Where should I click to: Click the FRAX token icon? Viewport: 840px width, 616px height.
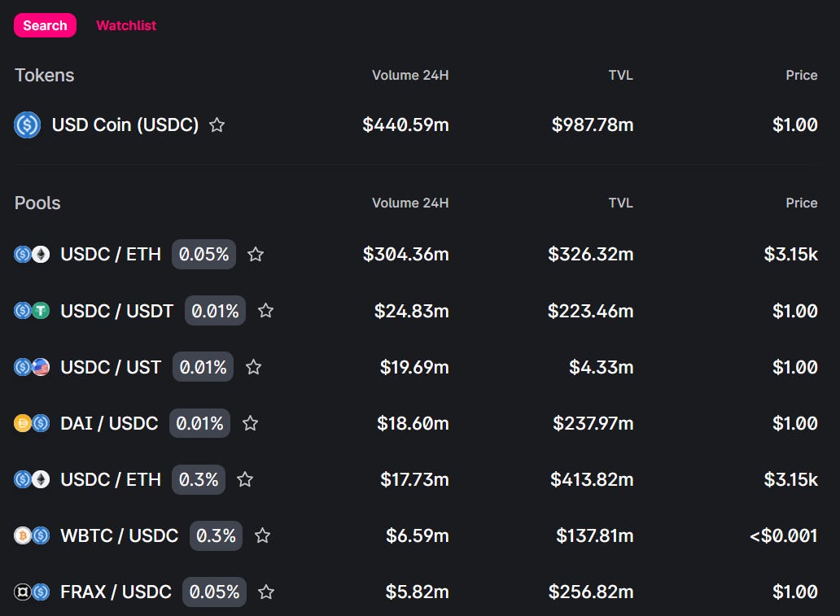tap(23, 592)
